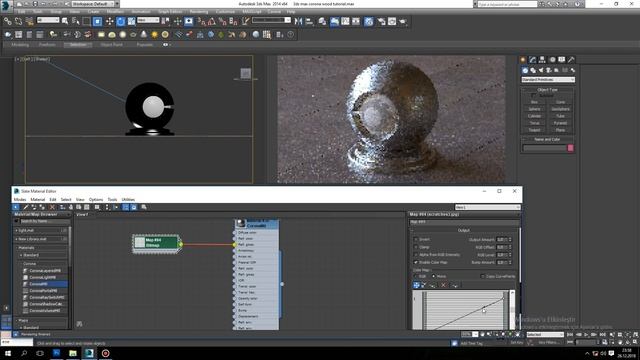Collapse the Name and Color rollout
Viewport: 640px width, 360px height.
pos(547,140)
